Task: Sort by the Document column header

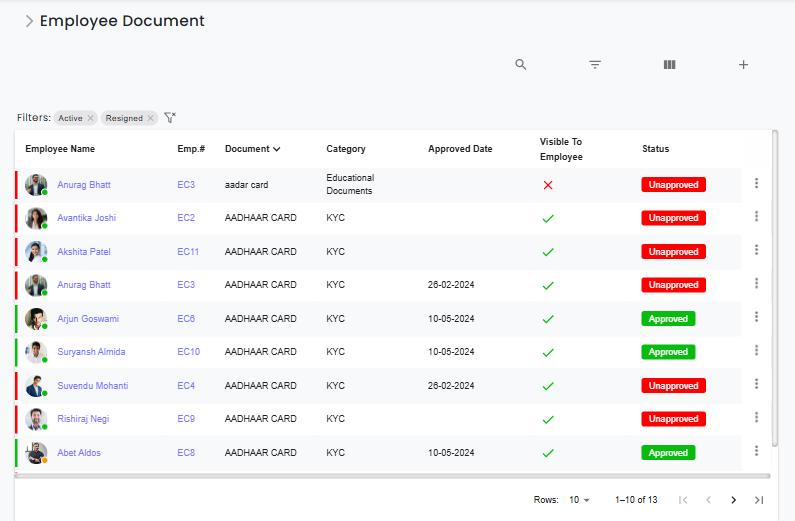Action: point(252,149)
